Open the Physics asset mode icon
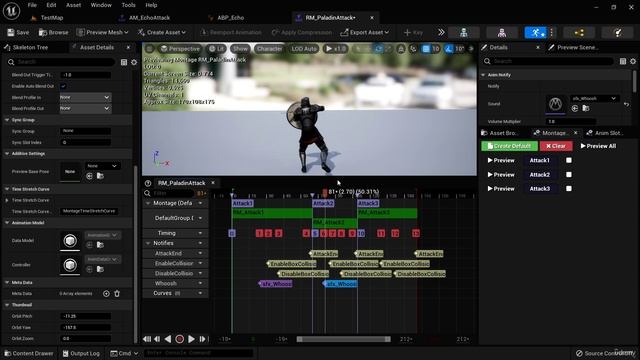 tap(618, 33)
